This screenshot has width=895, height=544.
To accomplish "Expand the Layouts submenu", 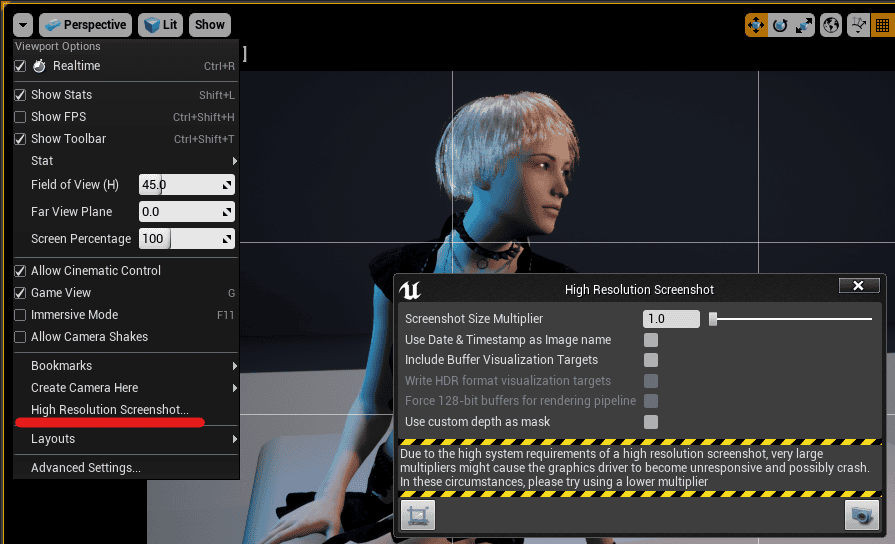I will pyautogui.click(x=126, y=439).
